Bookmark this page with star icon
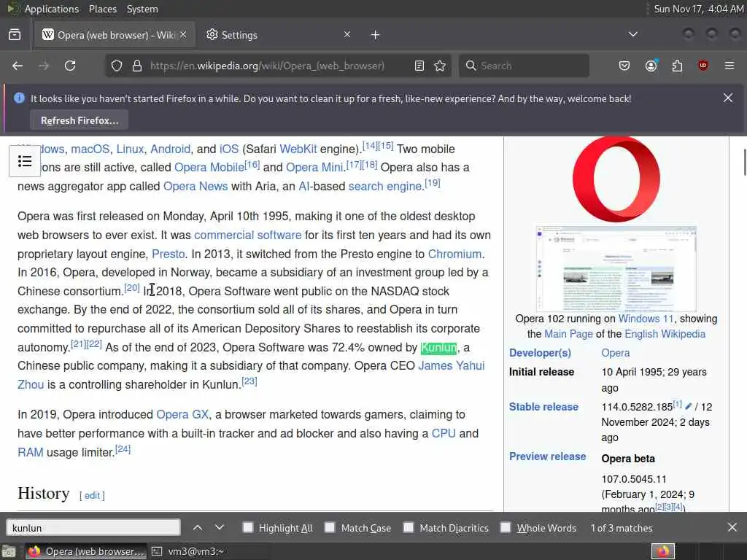 (x=440, y=66)
